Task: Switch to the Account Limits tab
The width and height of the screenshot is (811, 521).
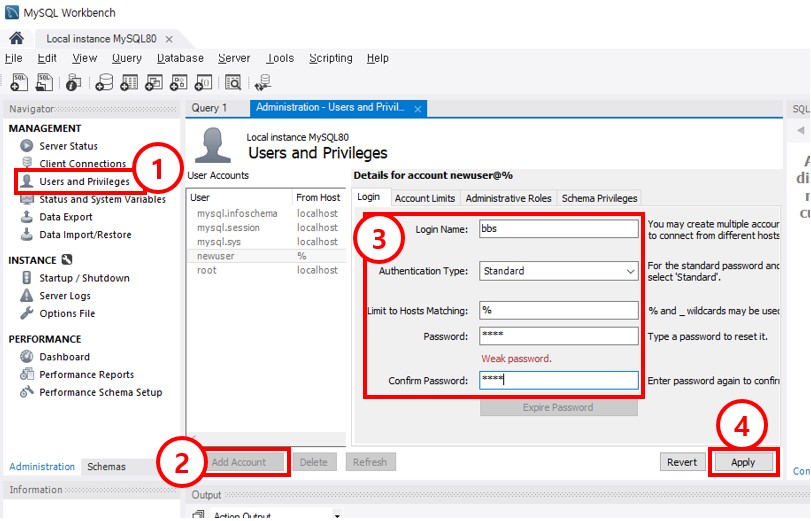Action: pos(425,198)
